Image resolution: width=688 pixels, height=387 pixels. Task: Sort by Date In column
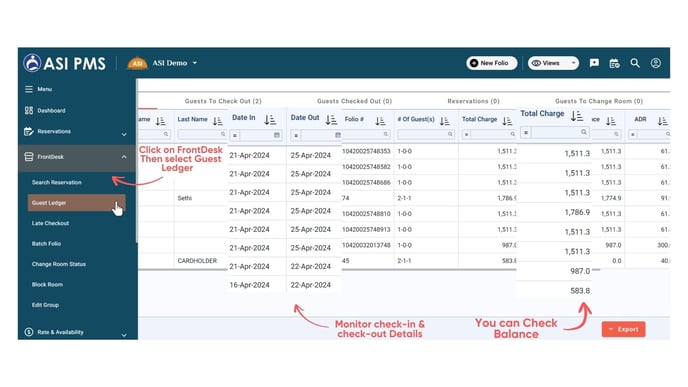pyautogui.click(x=270, y=119)
